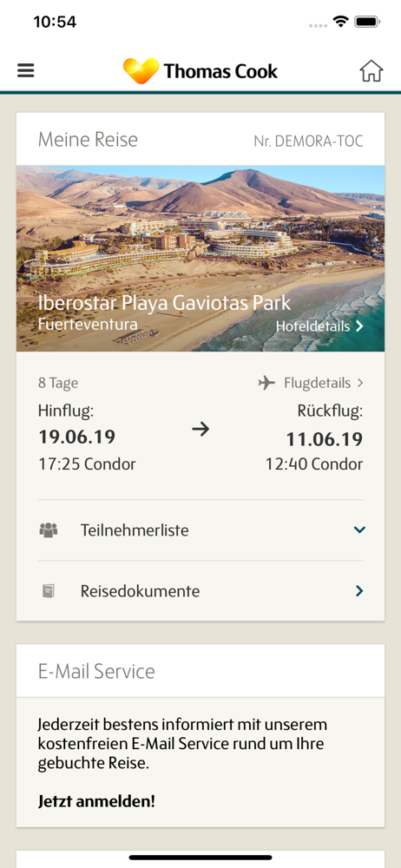Viewport: 401px width, 868px height.
Task: Tap the airplane icon beside Flugdetails
Action: point(267,383)
